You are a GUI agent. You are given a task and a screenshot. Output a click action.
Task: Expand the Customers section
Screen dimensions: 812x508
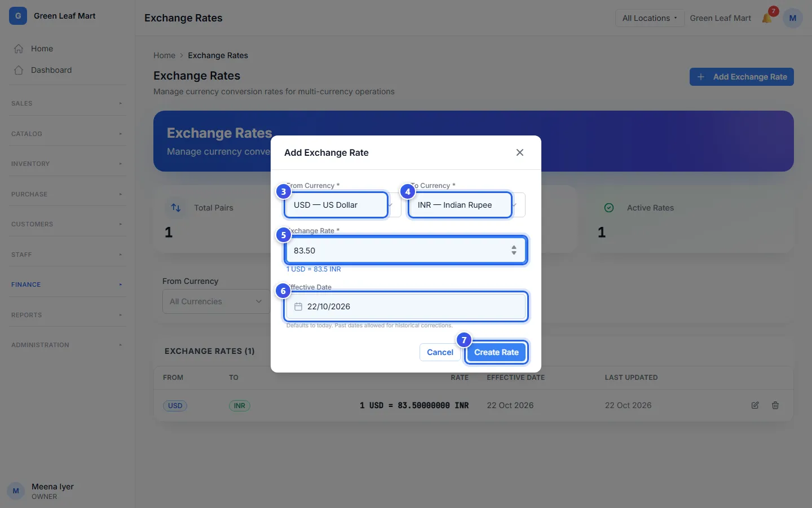(x=68, y=224)
